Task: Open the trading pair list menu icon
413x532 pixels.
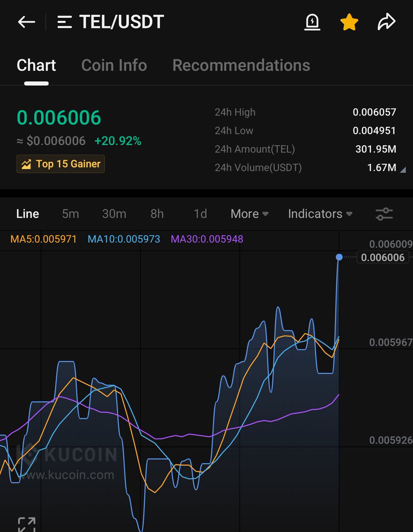Action: [65, 22]
